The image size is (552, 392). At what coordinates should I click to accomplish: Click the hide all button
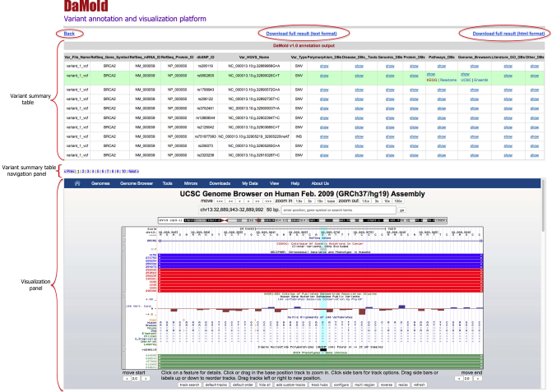265,385
